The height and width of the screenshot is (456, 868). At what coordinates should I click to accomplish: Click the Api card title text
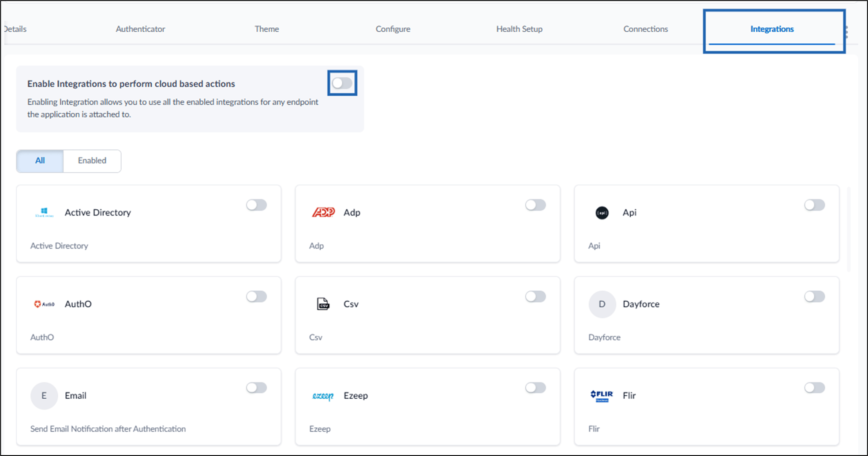click(x=629, y=212)
